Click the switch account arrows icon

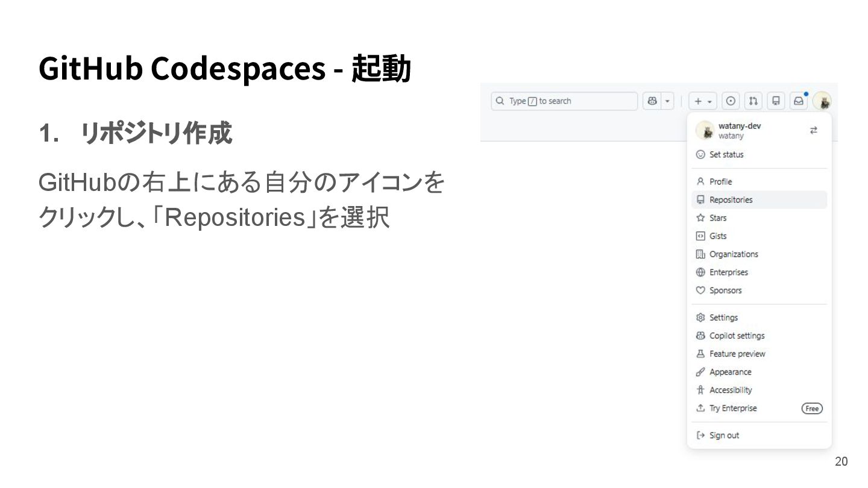point(814,130)
